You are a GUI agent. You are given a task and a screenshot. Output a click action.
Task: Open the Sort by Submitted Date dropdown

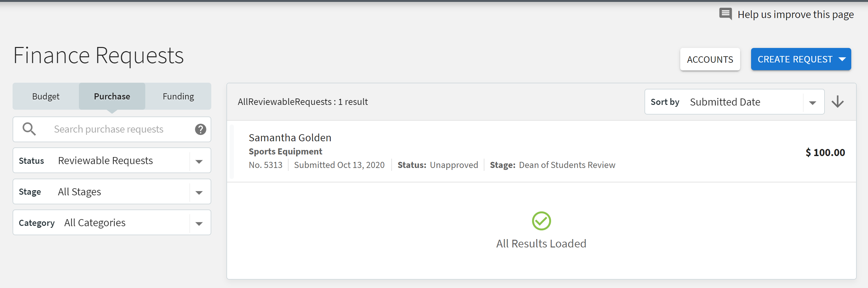(x=734, y=102)
